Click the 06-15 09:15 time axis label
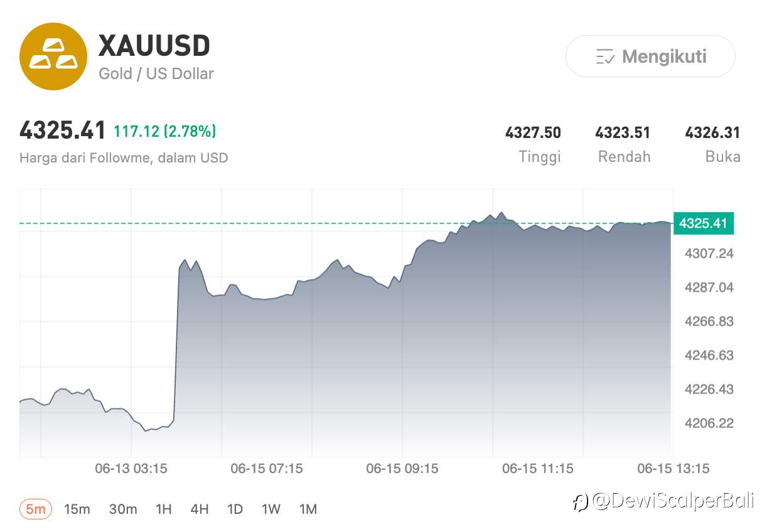Screen dimensions: 762x532 click(x=402, y=469)
